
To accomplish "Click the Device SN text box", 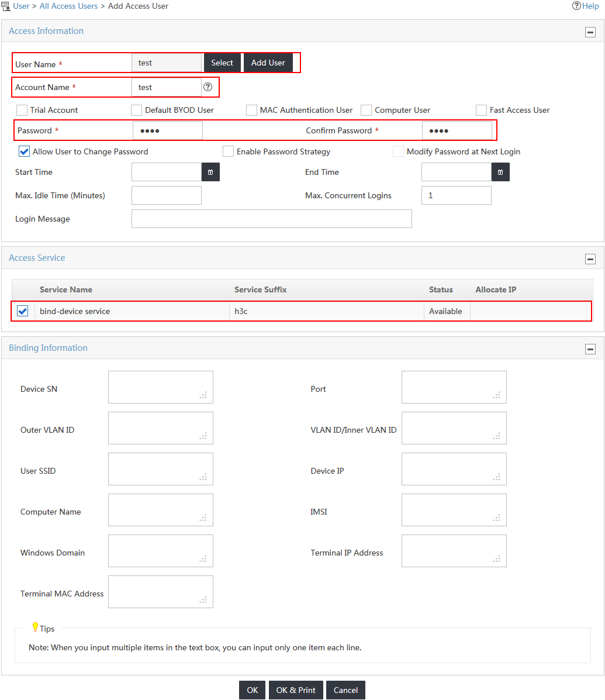I will (161, 387).
